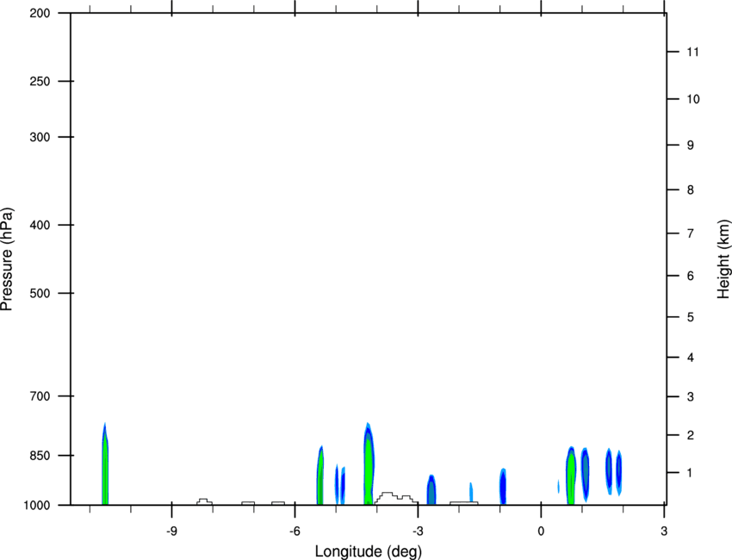The width and height of the screenshot is (732, 560).
Task: Click the -9 longitude tick label
Action: (x=171, y=532)
